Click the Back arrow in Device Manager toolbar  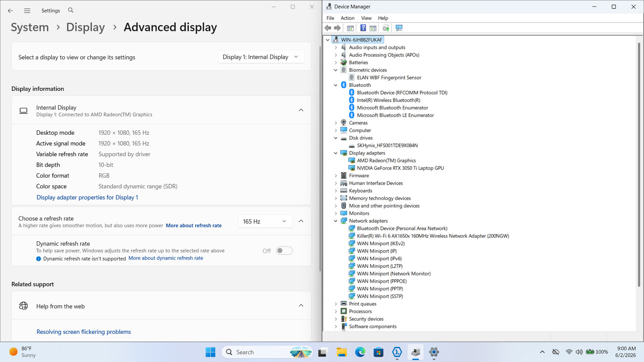[x=328, y=28]
